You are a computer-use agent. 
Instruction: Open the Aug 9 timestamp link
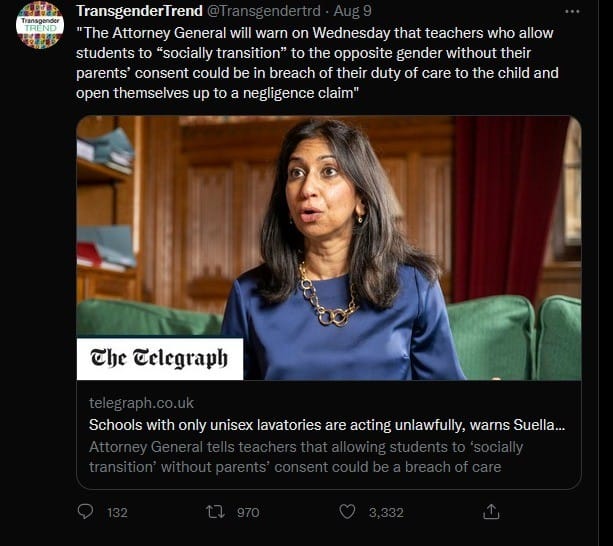pyautogui.click(x=352, y=11)
